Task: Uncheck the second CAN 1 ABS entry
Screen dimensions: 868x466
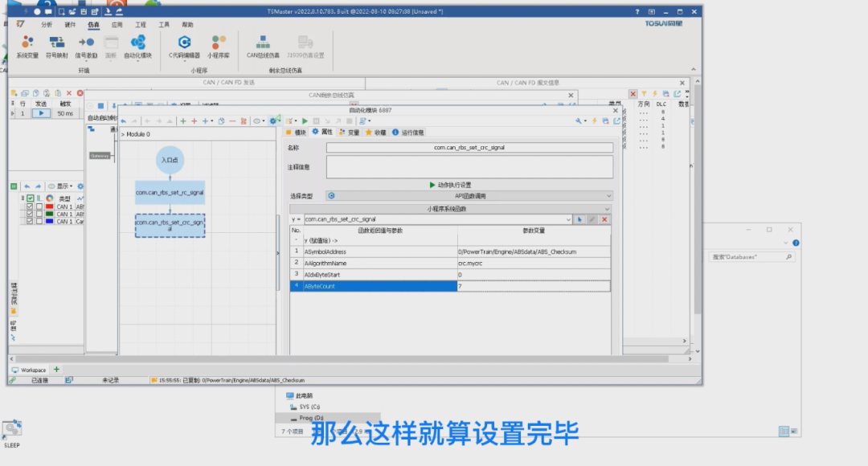Action: click(30, 214)
